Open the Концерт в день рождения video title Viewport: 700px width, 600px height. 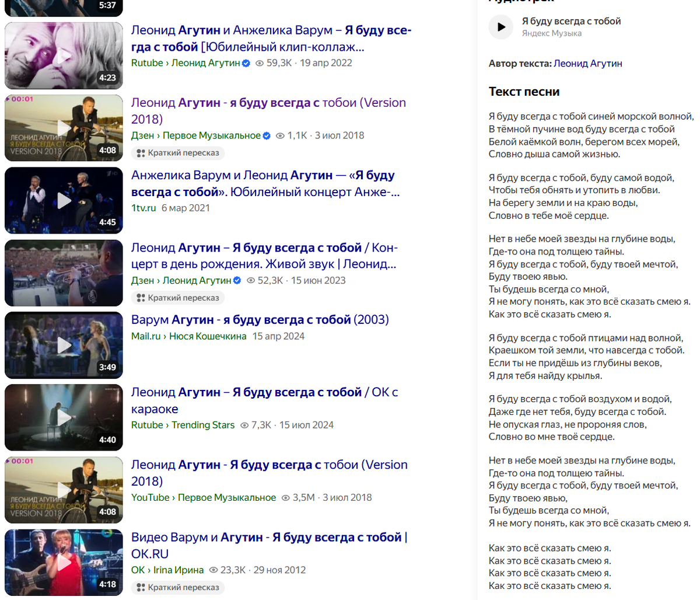(x=264, y=256)
